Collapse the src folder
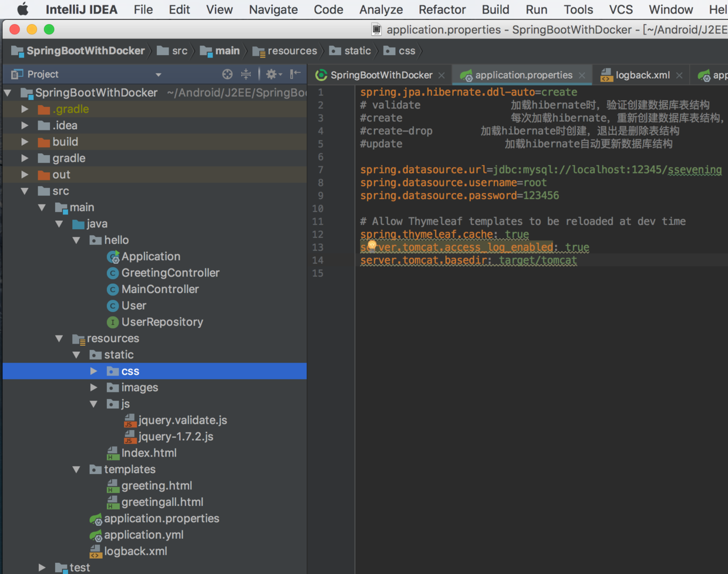Screen dimensions: 728x574 (25, 192)
